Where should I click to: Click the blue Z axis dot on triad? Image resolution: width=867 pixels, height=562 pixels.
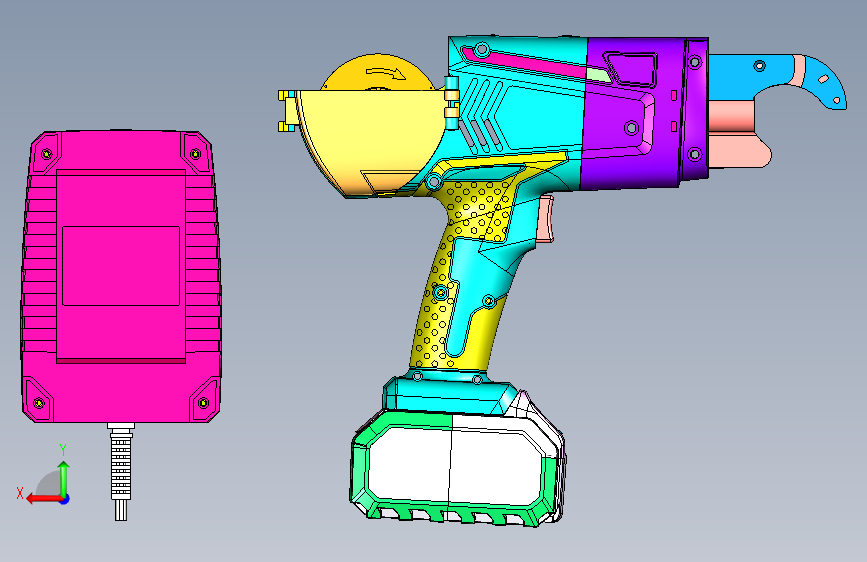point(65,499)
